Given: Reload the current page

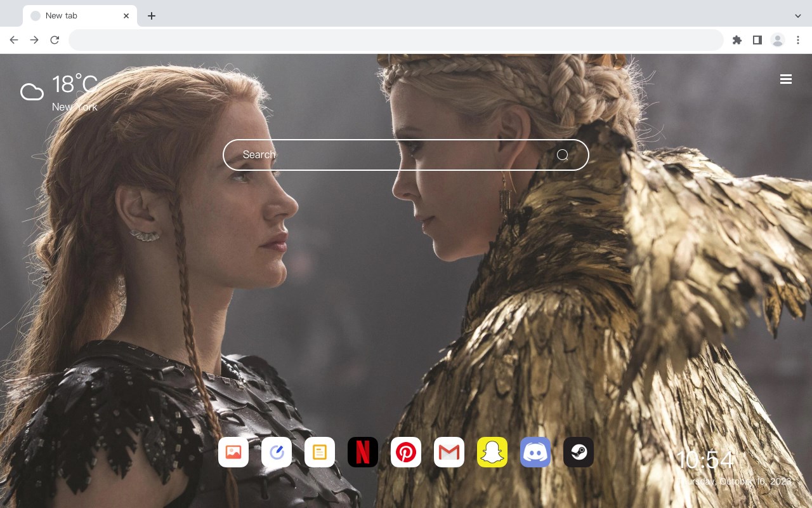Looking at the screenshot, I should click(x=55, y=40).
